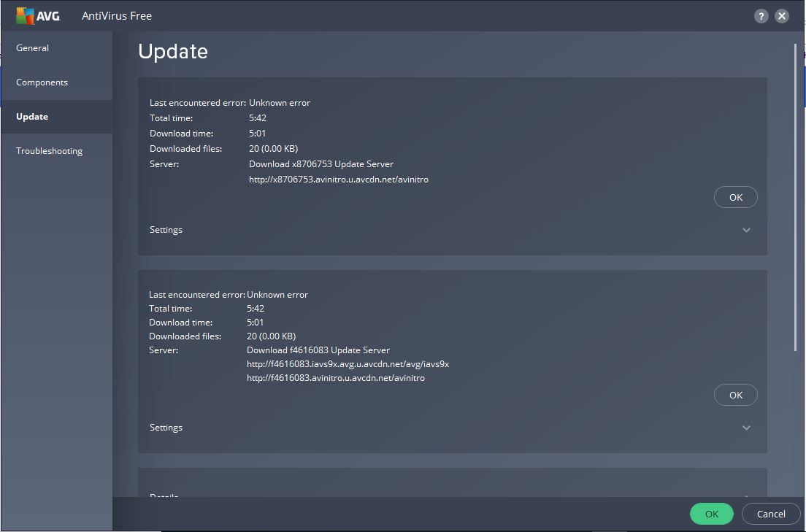
Task: Click the x8706753.avinitro.u.avcdn.net URL
Action: coord(339,180)
